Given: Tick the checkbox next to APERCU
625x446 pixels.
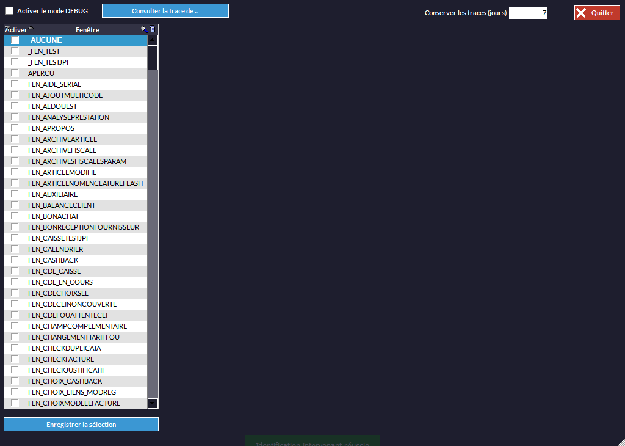Looking at the screenshot, I should [x=15, y=73].
